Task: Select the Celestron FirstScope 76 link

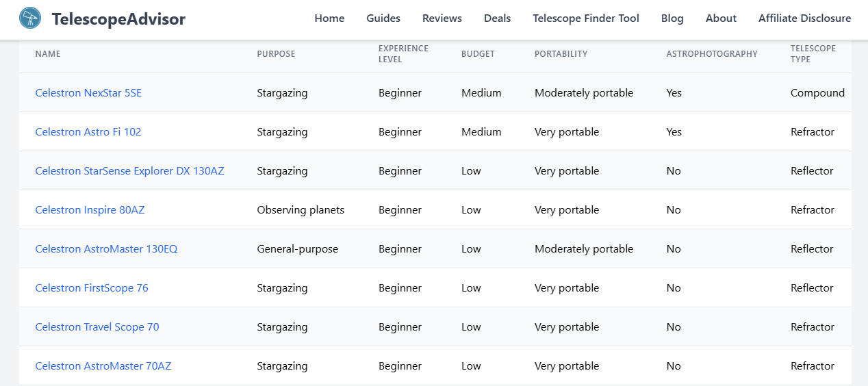Action: click(92, 288)
